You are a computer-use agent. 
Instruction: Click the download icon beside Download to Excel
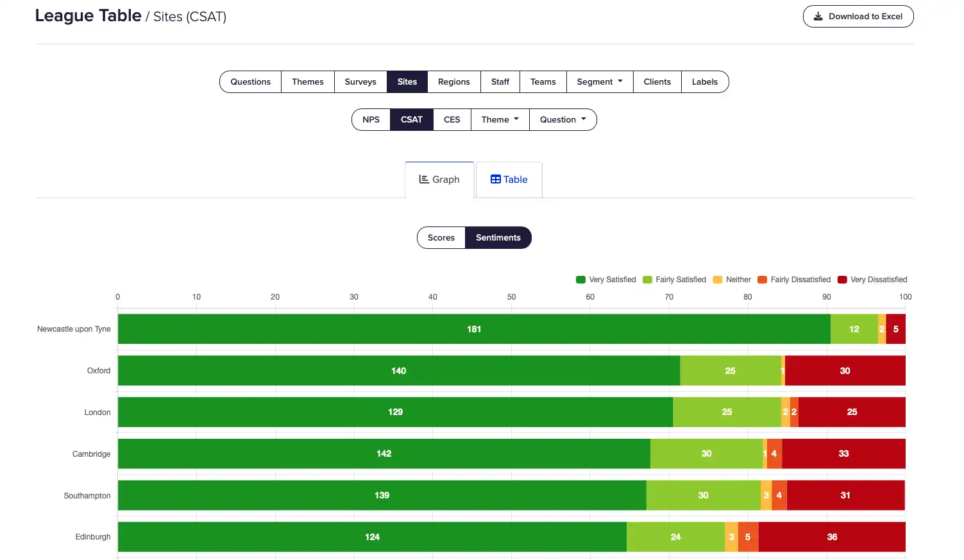(818, 17)
